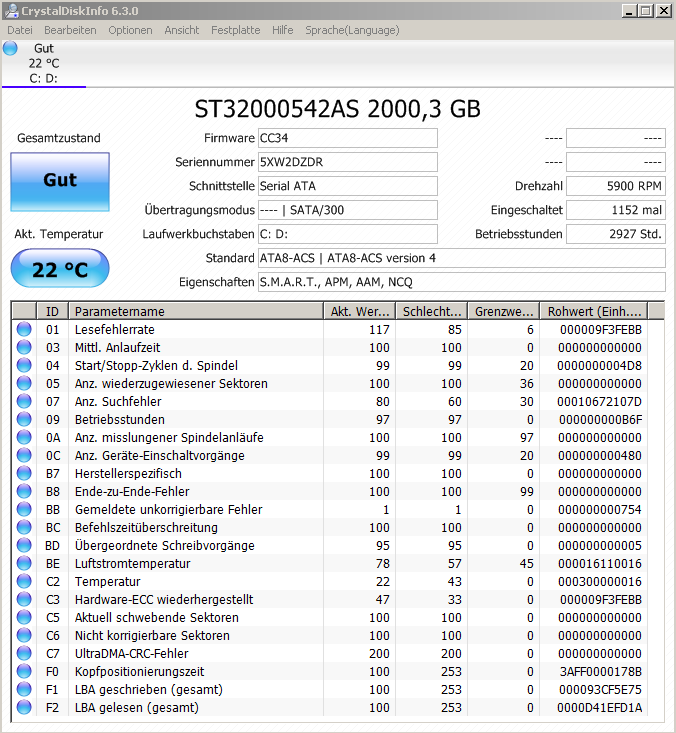676x733 pixels.
Task: Open the Optionen menu
Action: click(130, 30)
